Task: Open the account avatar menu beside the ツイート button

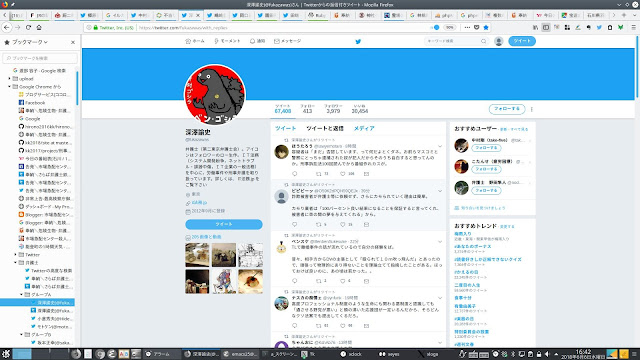Action: pyautogui.click(x=498, y=41)
